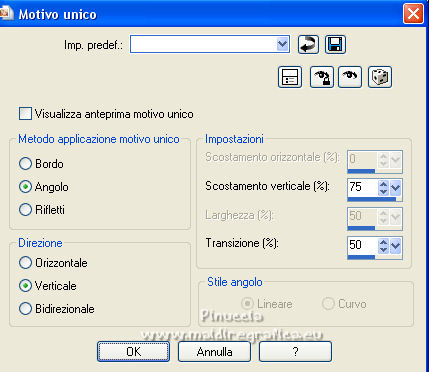
Task: Click the save preset floppy disk icon
Action: (335, 44)
